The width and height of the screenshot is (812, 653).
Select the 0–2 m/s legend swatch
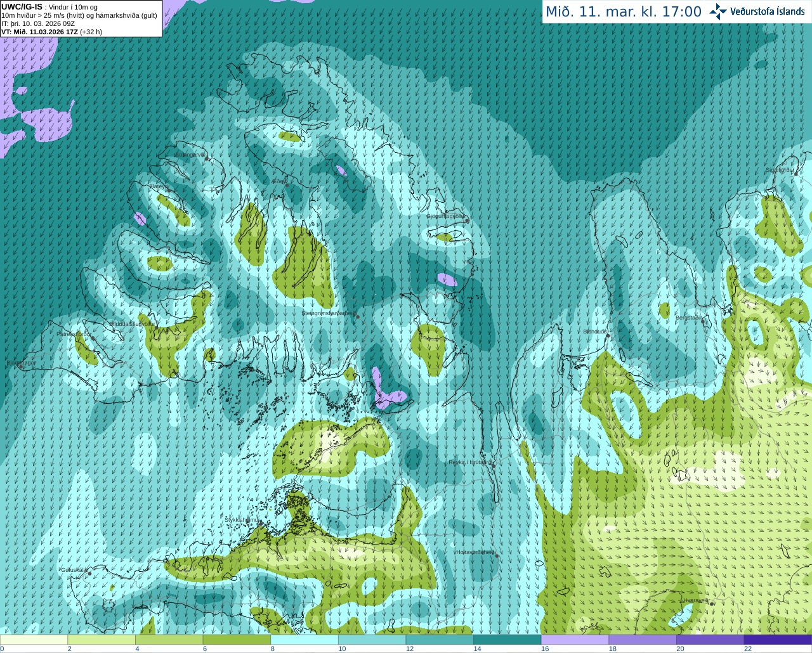coord(34,640)
